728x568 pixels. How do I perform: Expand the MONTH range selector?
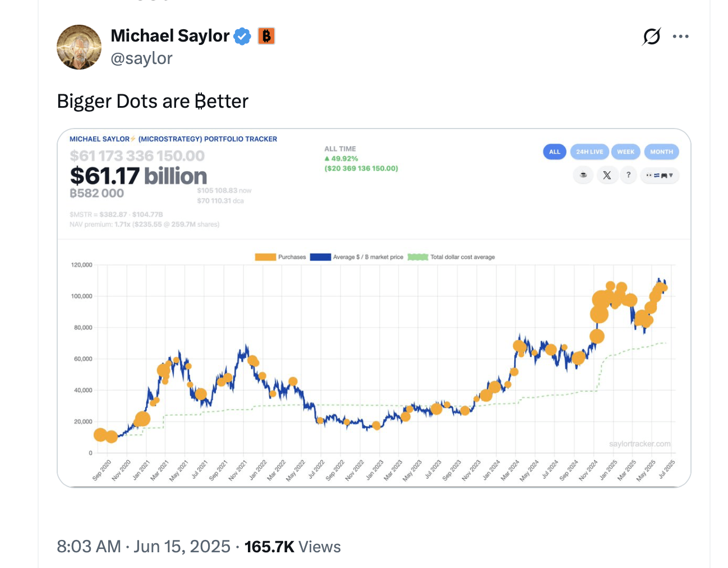pos(661,152)
